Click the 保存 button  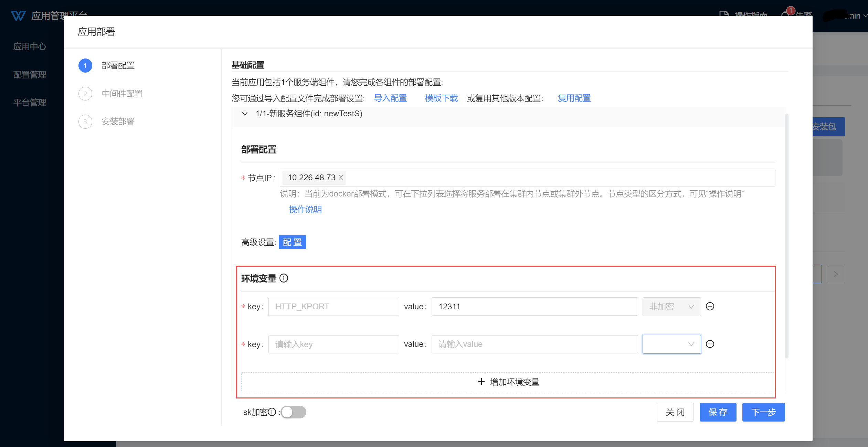[x=718, y=412]
